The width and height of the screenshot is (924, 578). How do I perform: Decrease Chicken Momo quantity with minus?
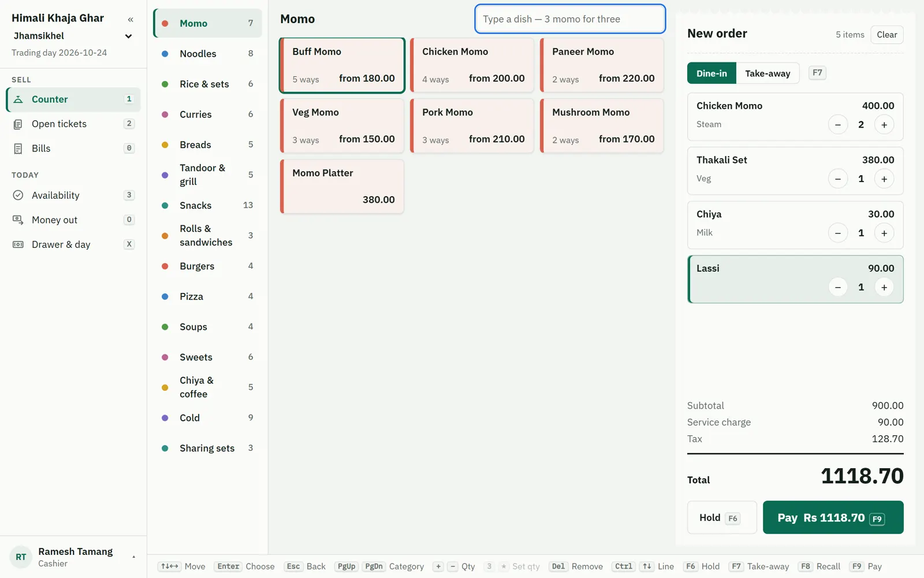[837, 125]
